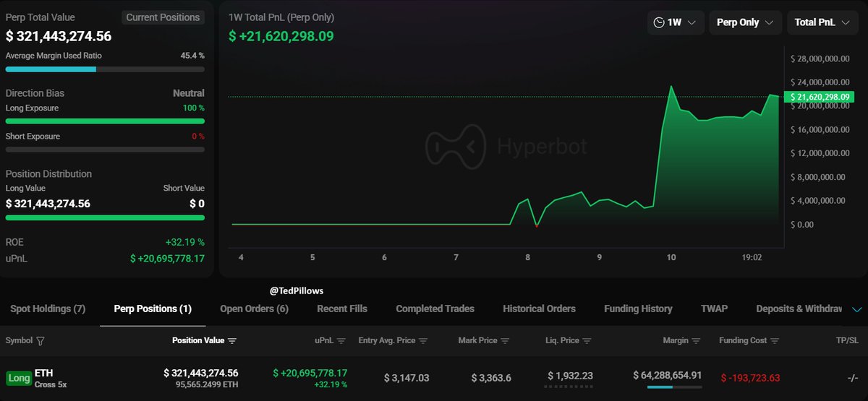Sort by Mark Price column icon
This screenshot has width=868, height=401.
505,341
